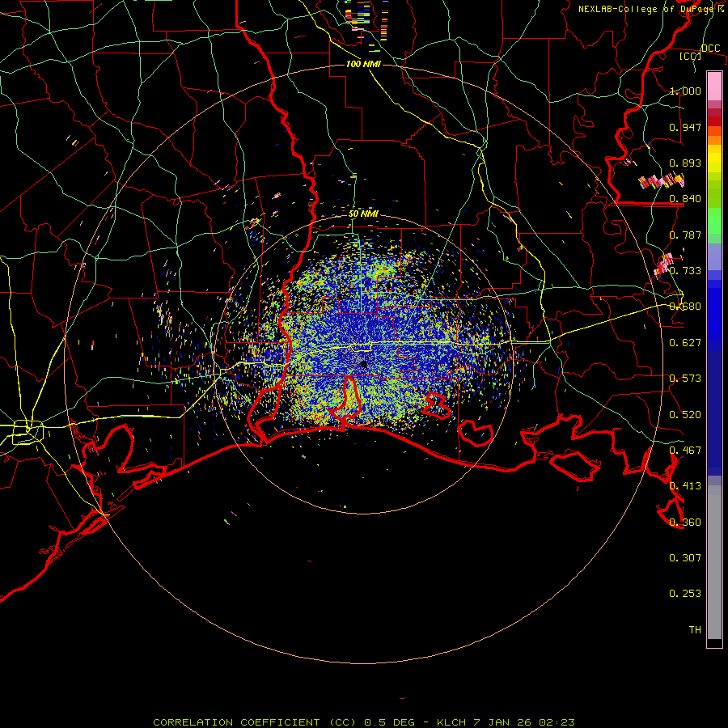The image size is (728, 728).
Task: Click the black radar site dot at the ring center
Action: coord(364,365)
